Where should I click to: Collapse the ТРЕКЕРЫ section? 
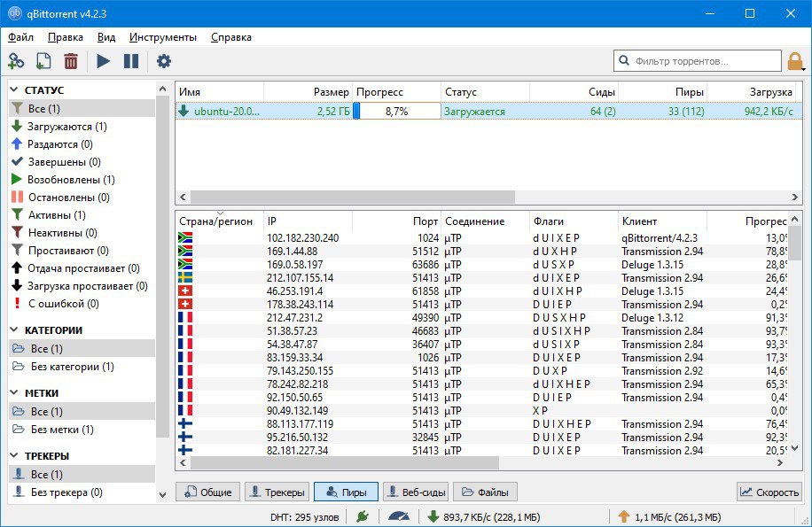coord(14,455)
